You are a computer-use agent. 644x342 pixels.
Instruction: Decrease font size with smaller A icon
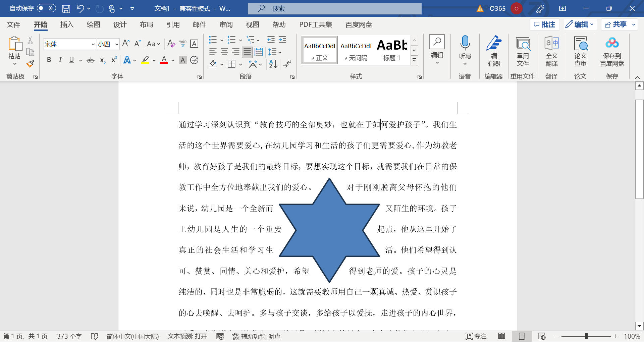point(137,44)
